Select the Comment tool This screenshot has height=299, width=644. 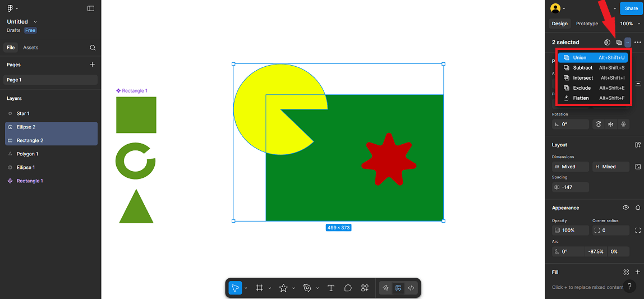point(348,288)
